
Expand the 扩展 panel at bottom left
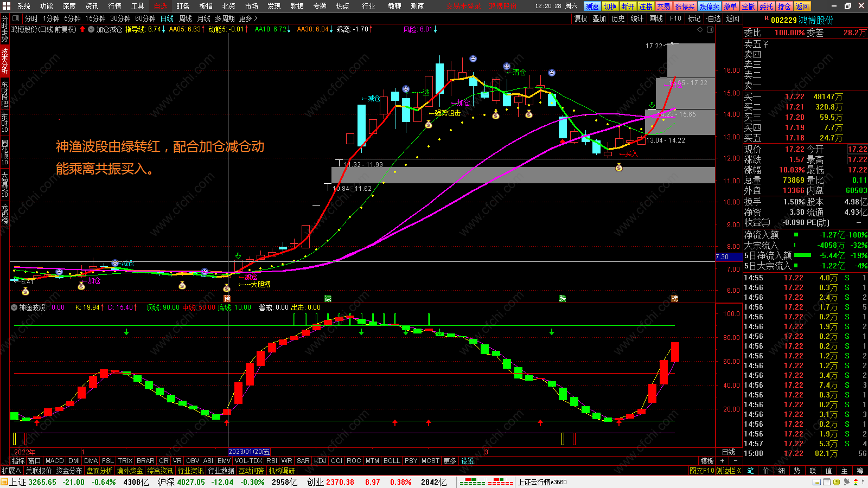coord(11,471)
